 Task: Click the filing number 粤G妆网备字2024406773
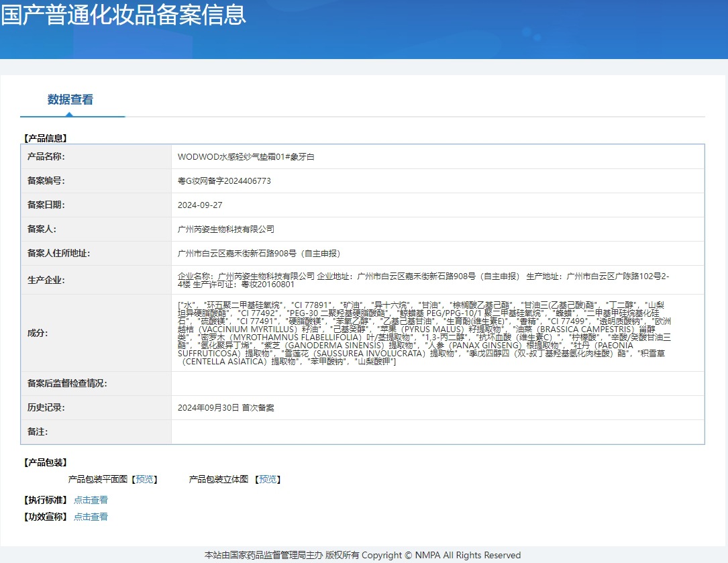tap(224, 181)
